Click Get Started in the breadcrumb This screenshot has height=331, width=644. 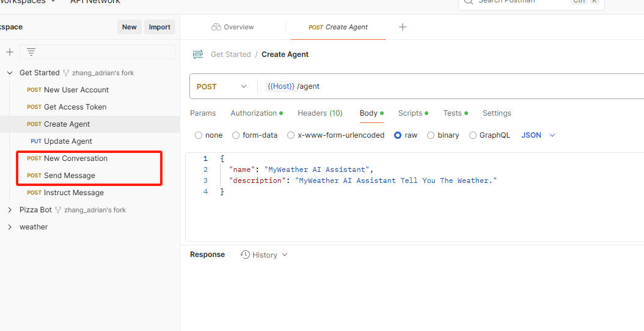[231, 54]
